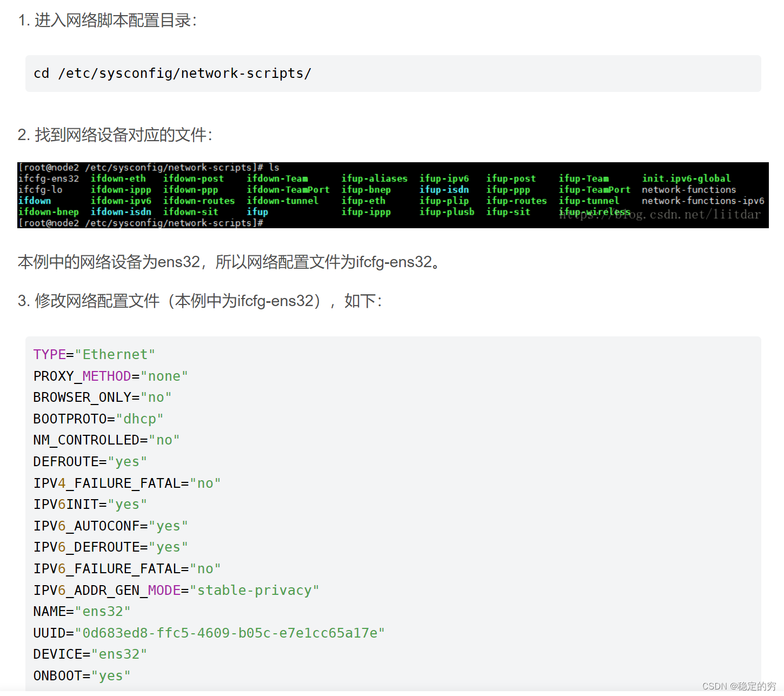
Task: Click the line IPV6INIT="yes"
Action: (90, 505)
